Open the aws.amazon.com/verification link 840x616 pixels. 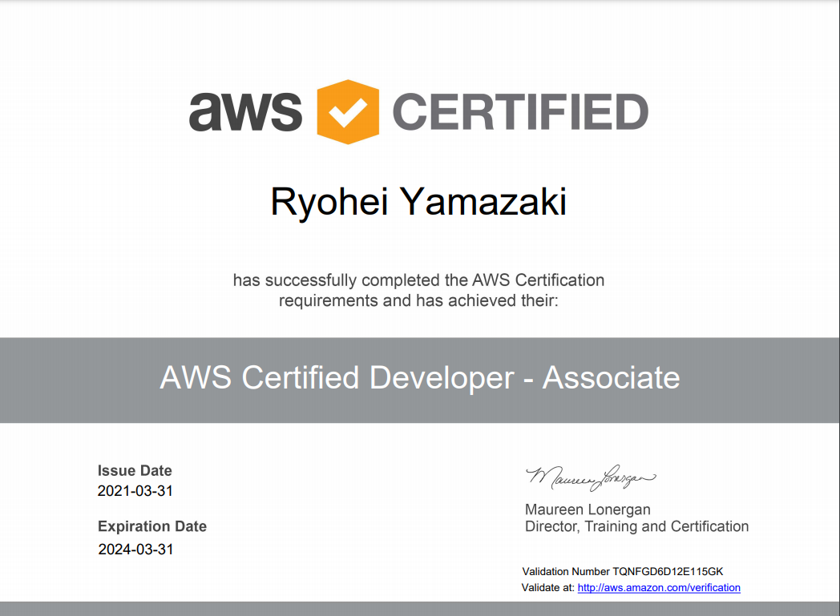click(x=659, y=587)
